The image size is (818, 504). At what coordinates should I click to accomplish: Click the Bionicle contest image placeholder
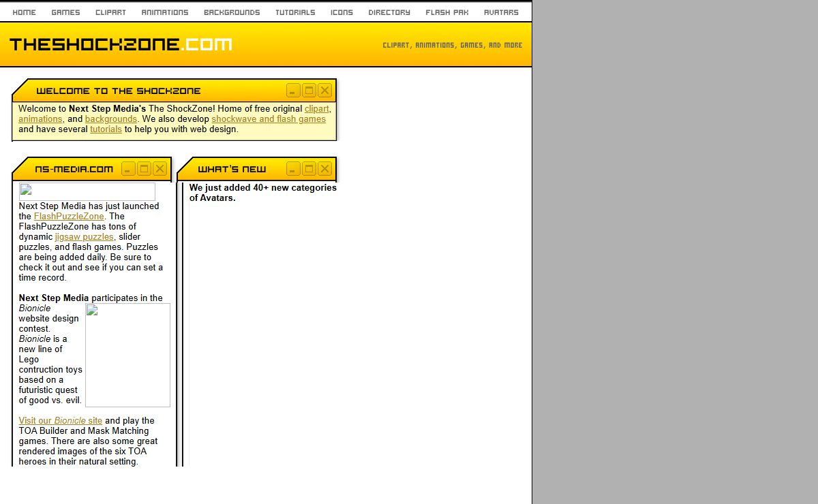pyautogui.click(x=127, y=355)
